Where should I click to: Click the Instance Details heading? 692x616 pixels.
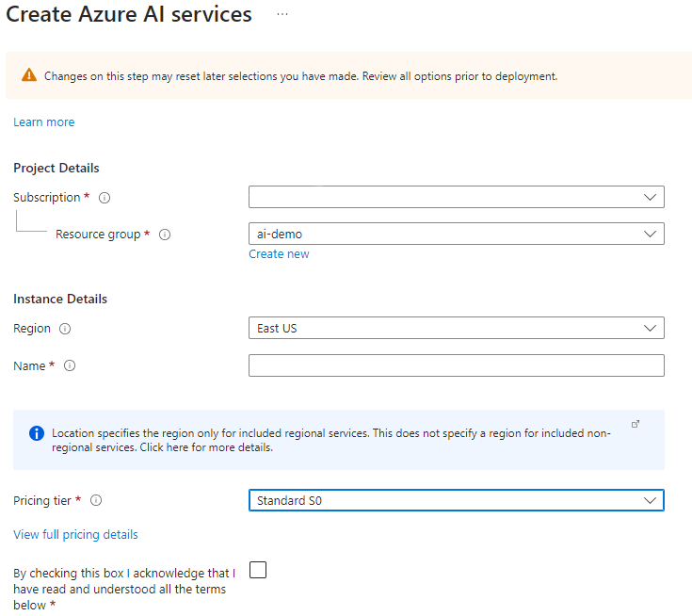pyautogui.click(x=60, y=299)
